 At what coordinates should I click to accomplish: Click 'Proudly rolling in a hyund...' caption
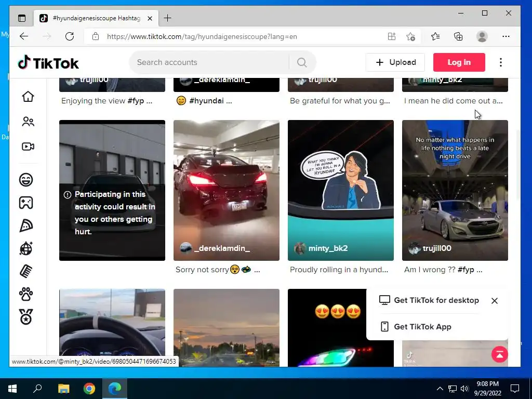point(339,270)
